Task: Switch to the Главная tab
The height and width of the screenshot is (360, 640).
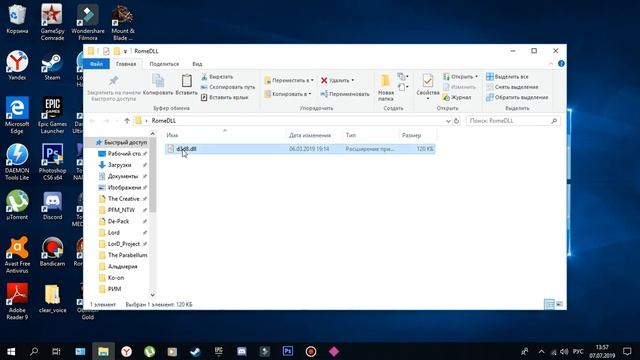Action: [x=126, y=64]
